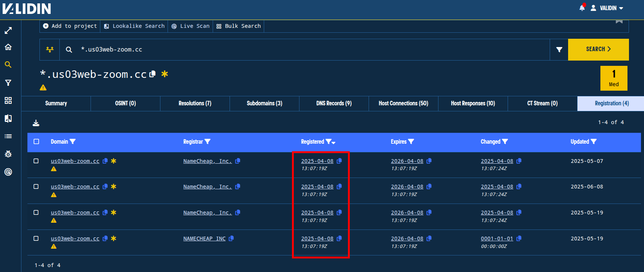Open the VALIDIN user account menu
644x272 pixels.
(x=607, y=8)
